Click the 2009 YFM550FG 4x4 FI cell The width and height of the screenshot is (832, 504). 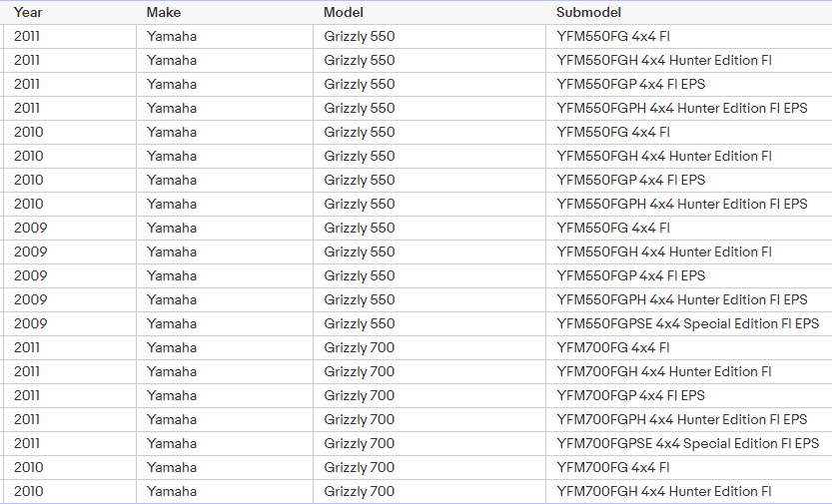(x=613, y=228)
